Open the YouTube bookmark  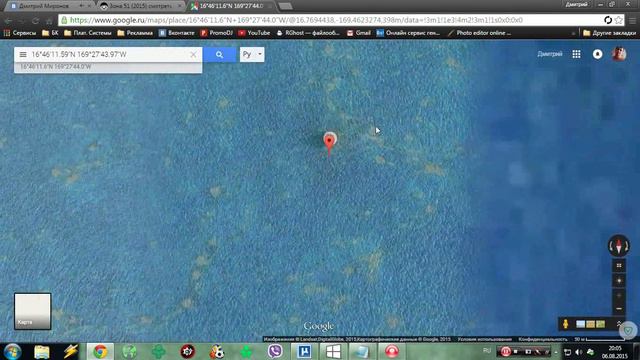coord(254,33)
